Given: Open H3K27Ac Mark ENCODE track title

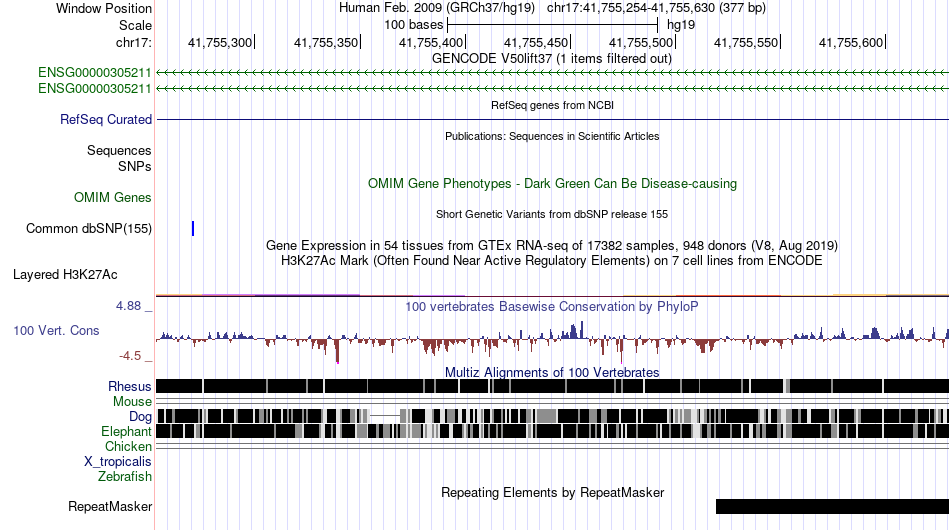Looking at the screenshot, I should 552,260.
